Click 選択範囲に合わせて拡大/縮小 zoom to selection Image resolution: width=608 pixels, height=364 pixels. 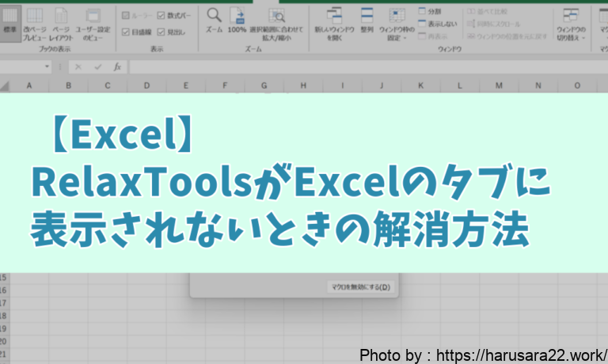(276, 24)
